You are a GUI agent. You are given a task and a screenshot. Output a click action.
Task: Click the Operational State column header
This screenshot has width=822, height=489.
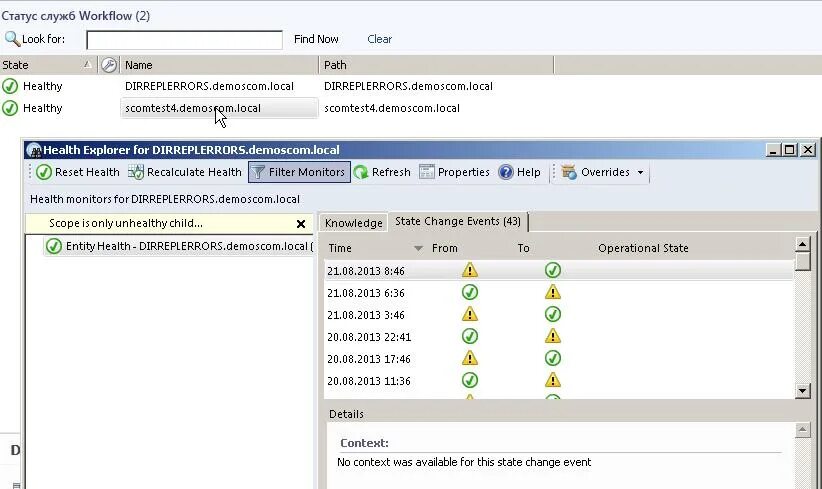pyautogui.click(x=643, y=248)
